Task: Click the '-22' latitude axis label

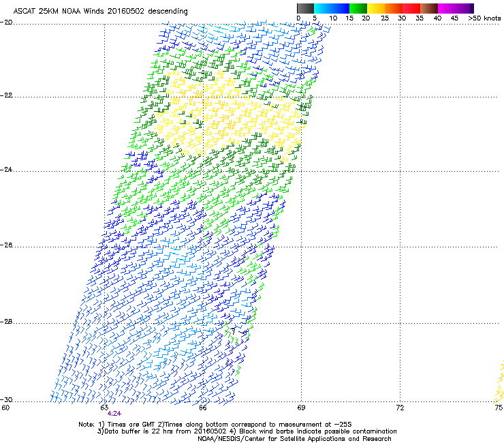Action: coord(6,95)
